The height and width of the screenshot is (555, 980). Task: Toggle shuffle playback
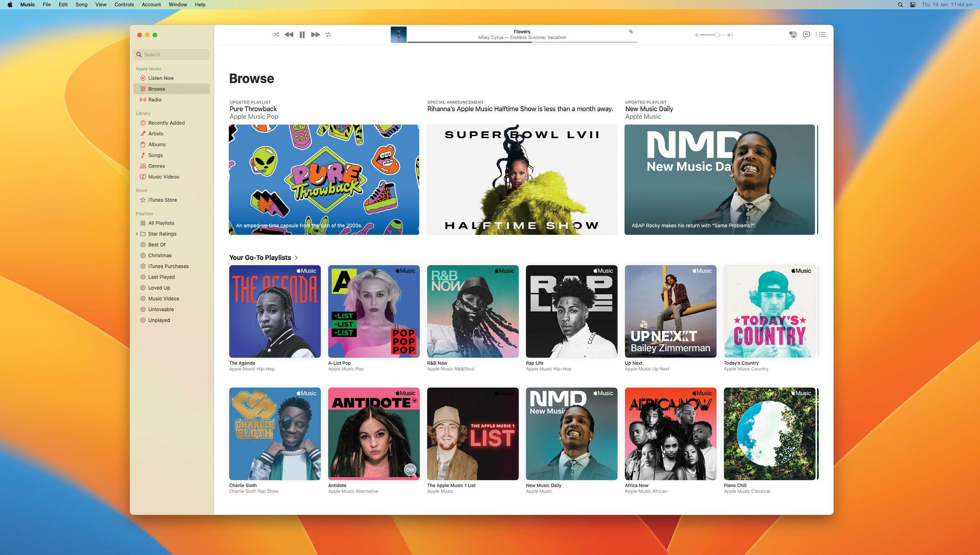(x=276, y=35)
